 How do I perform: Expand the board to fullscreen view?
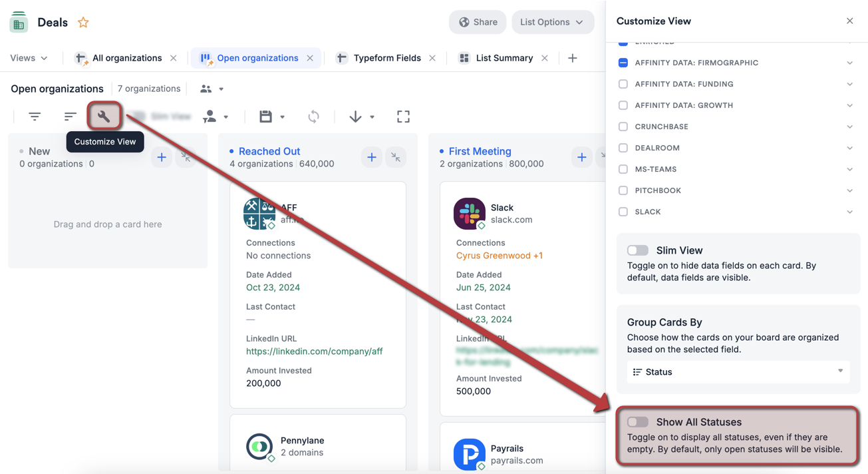[403, 116]
